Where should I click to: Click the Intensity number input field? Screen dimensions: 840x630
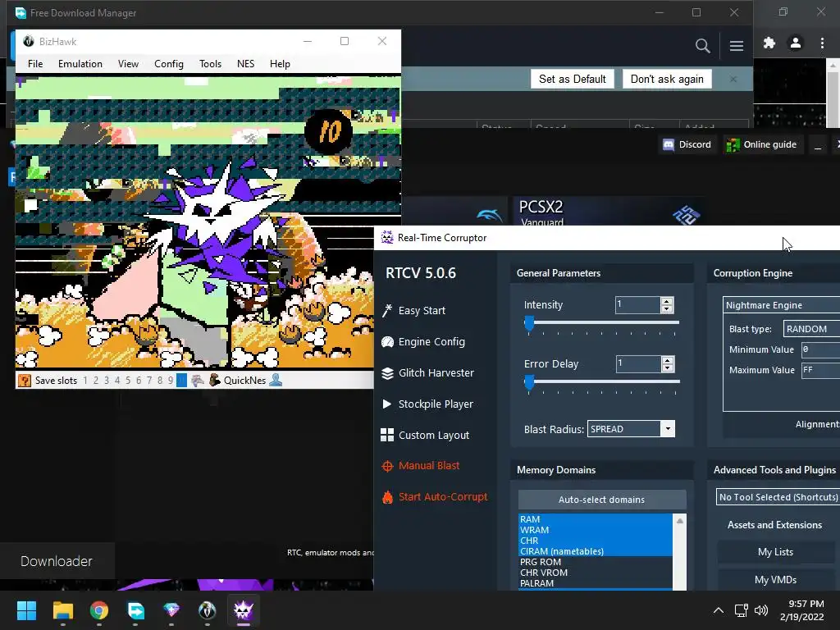[637, 305]
